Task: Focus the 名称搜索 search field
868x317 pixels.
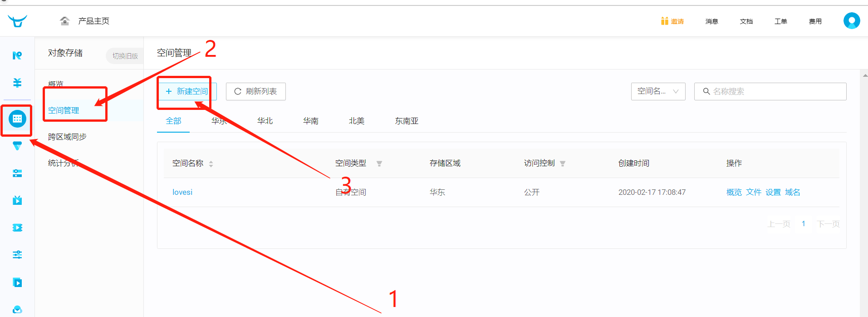Action: [770, 91]
